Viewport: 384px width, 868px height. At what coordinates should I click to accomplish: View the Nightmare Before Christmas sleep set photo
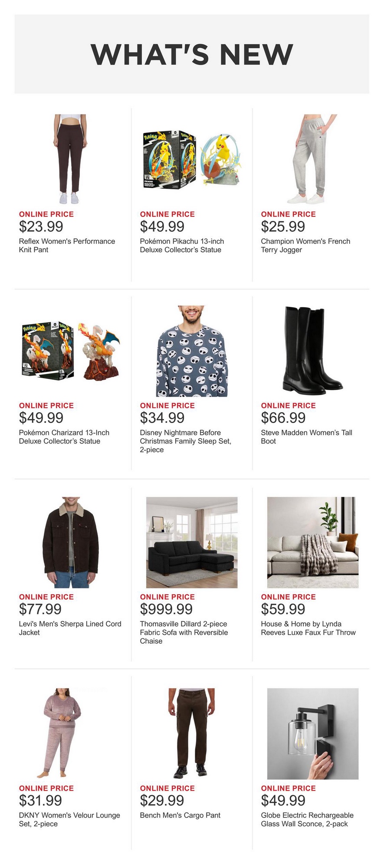click(x=191, y=351)
